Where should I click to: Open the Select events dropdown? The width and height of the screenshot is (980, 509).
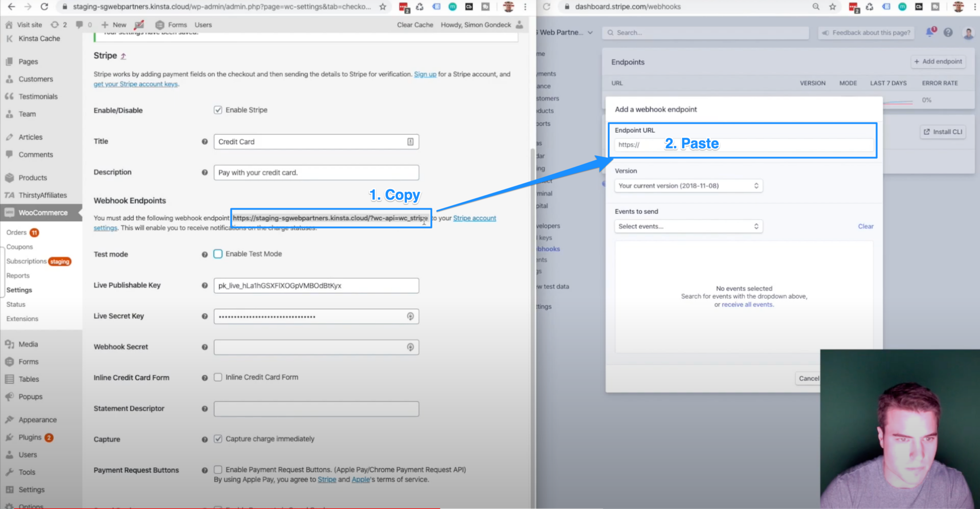688,226
